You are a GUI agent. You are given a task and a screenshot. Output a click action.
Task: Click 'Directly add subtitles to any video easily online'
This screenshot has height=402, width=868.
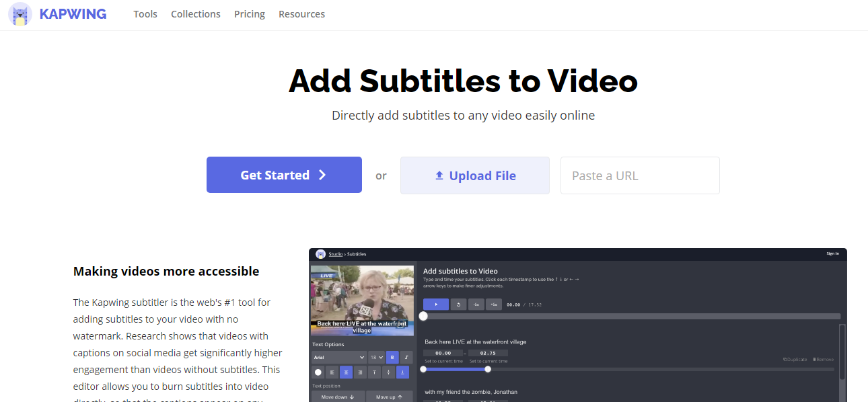(464, 116)
